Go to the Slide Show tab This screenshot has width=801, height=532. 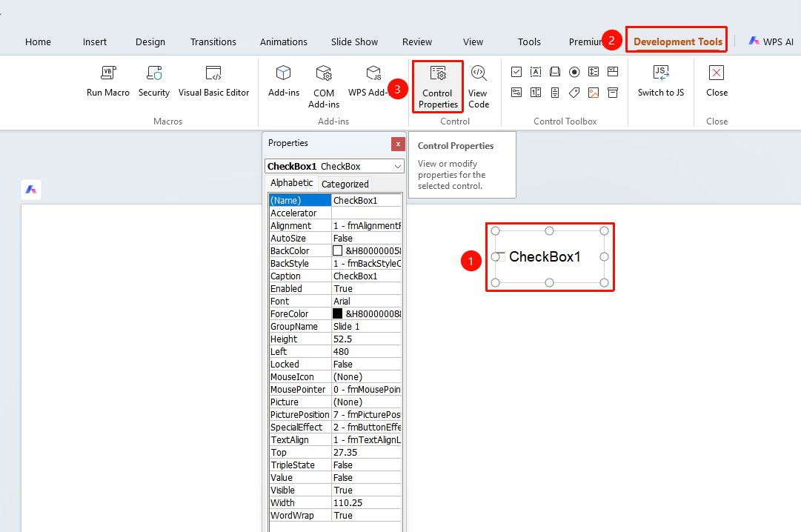point(354,42)
